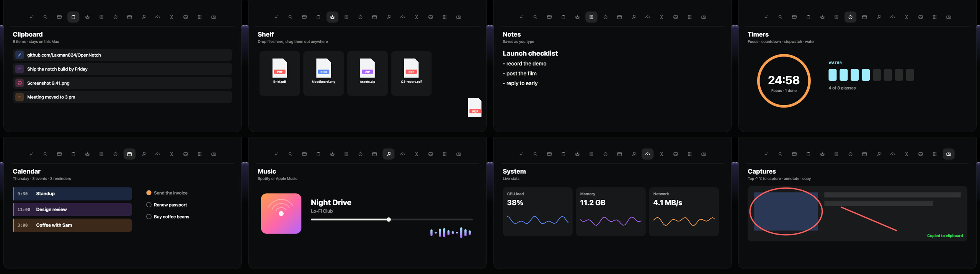Select the 'Meeting moved to 3 pm' clip
The height and width of the screenshot is (274, 980).
click(122, 97)
